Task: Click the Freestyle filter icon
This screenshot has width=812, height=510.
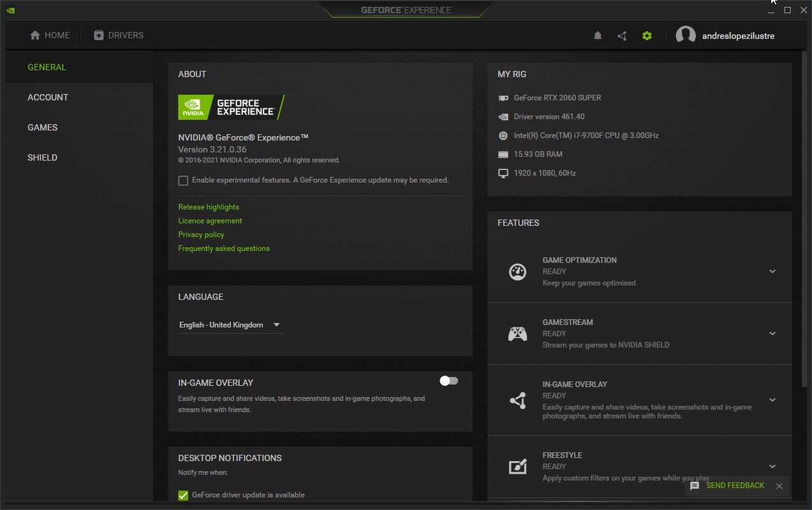Action: 517,467
